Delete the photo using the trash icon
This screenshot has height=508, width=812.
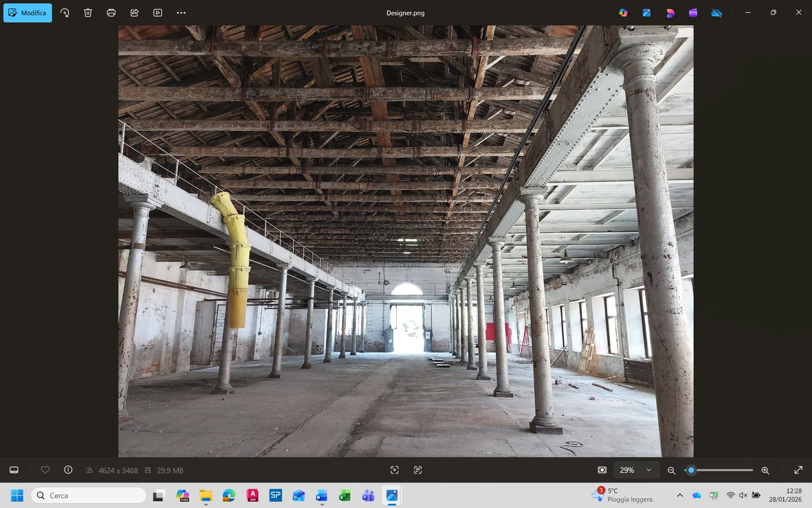click(88, 13)
